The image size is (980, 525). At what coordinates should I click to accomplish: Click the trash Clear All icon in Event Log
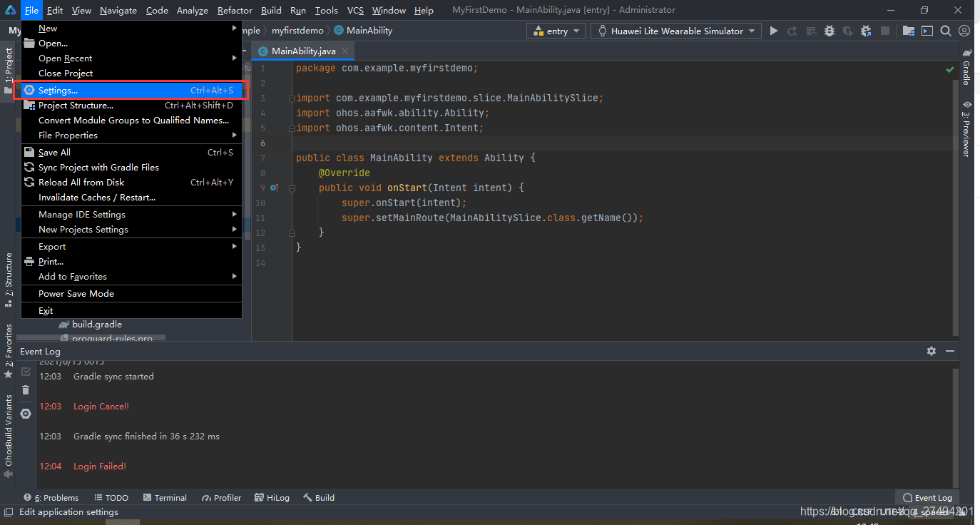[x=26, y=389]
